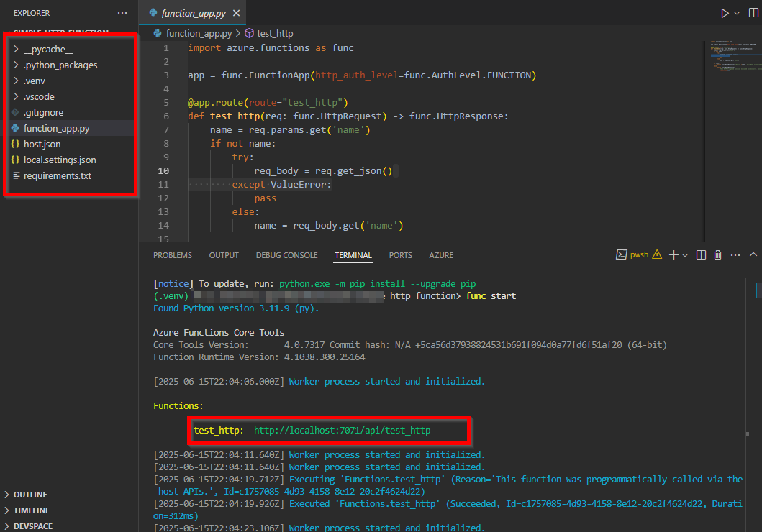This screenshot has width=762, height=532.
Task: Select the TERMINAL panel tab
Action: click(x=353, y=255)
